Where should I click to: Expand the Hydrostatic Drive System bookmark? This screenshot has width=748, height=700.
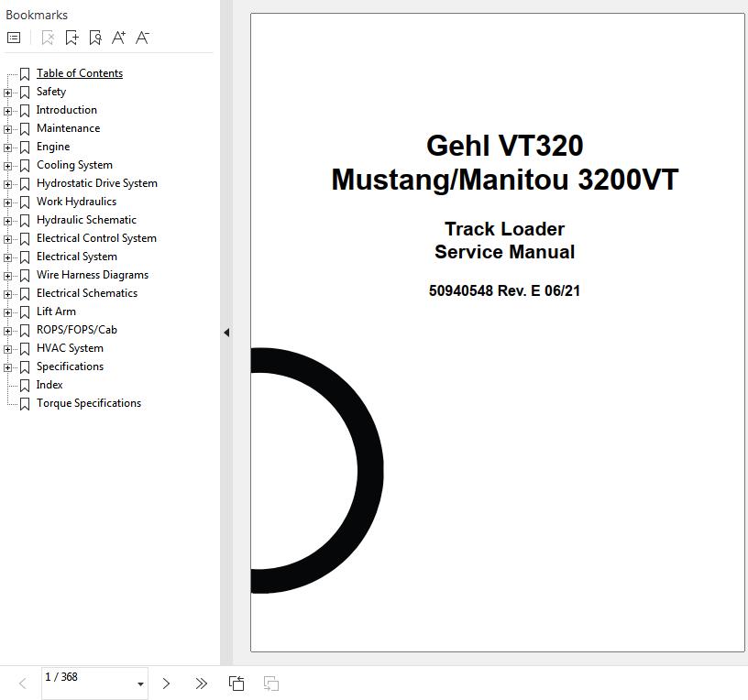coord(7,184)
